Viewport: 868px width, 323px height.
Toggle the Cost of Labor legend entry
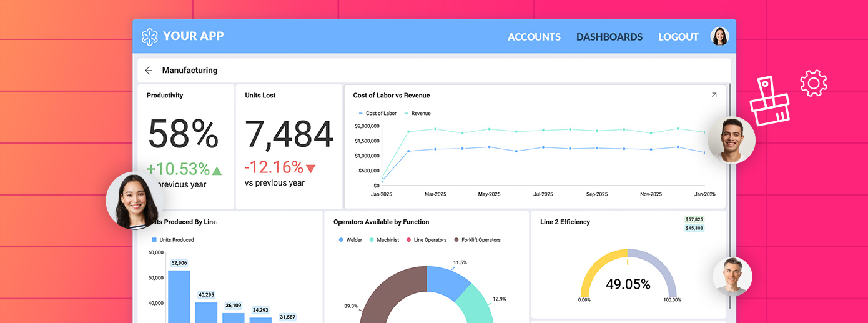pyautogui.click(x=377, y=113)
